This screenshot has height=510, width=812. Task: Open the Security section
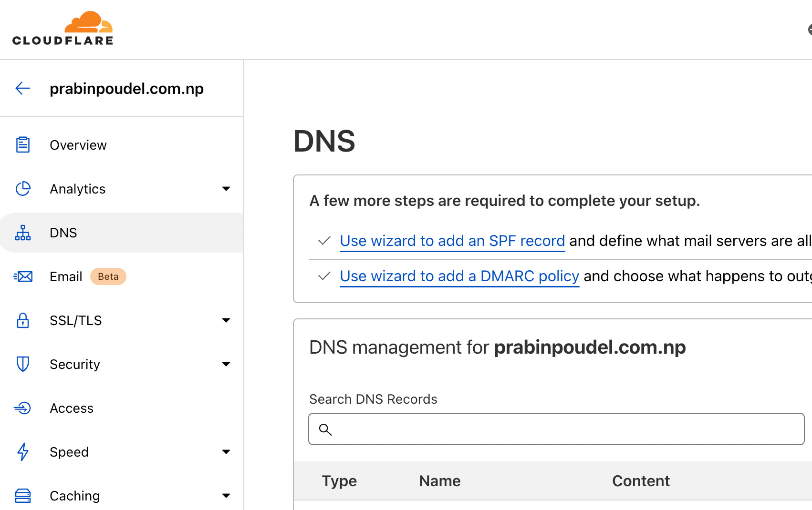click(x=122, y=364)
